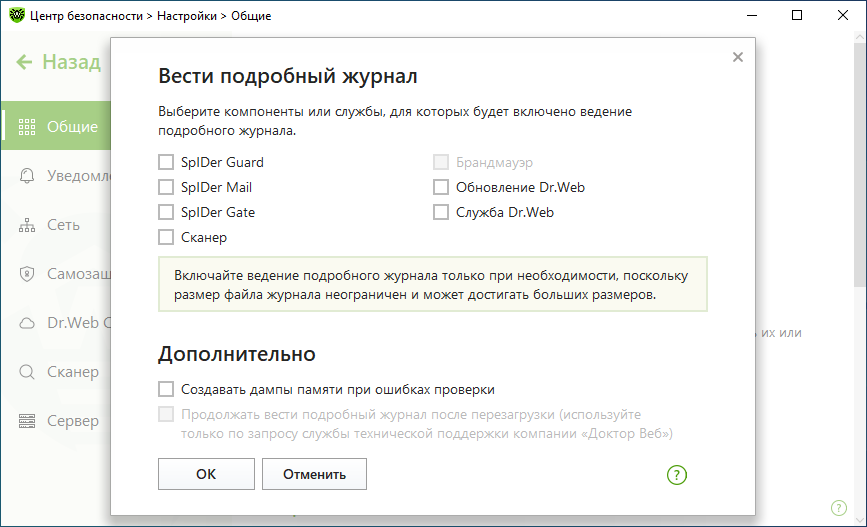Image resolution: width=867 pixels, height=527 pixels.
Task: Click the scrollbar down arrow
Action: 860,520
